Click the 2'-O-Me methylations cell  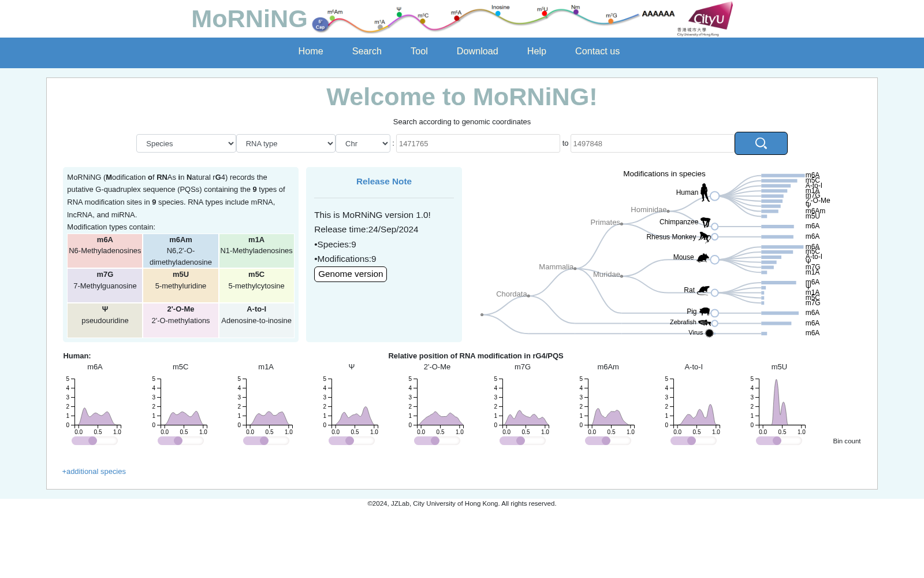click(181, 320)
